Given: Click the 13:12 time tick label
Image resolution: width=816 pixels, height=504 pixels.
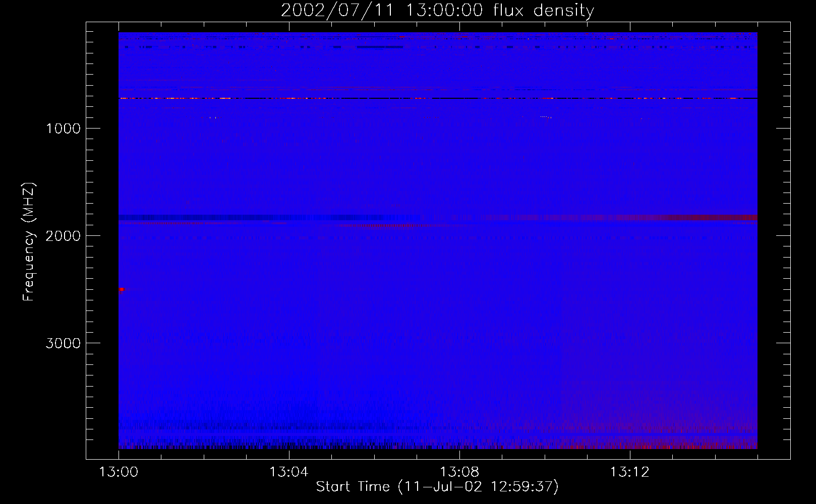Looking at the screenshot, I should coord(629,472).
